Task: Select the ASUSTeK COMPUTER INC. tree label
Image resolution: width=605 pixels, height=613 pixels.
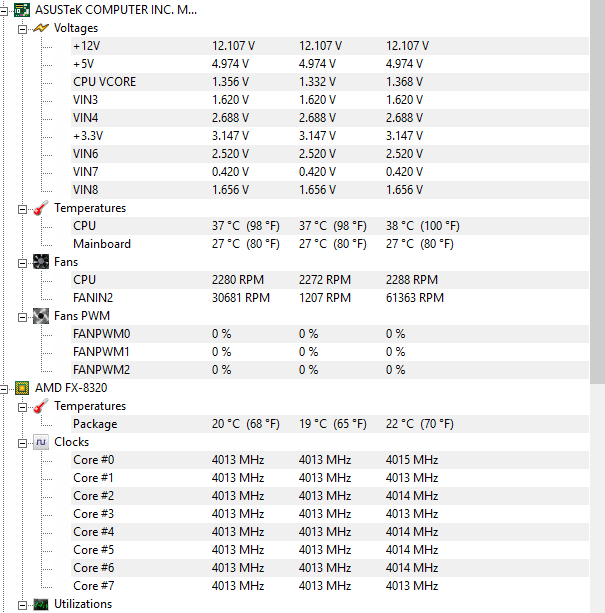Action: click(x=116, y=10)
